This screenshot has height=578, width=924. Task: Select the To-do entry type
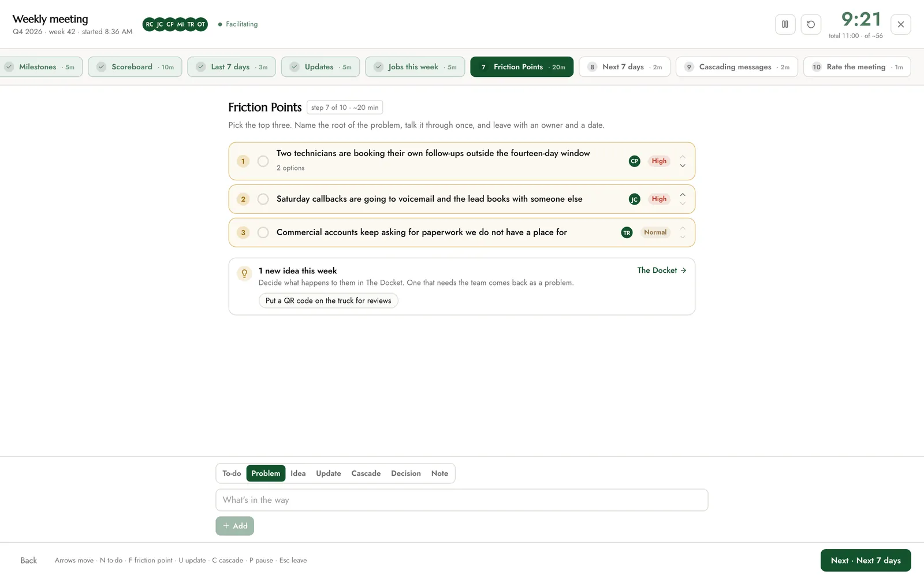pyautogui.click(x=232, y=473)
